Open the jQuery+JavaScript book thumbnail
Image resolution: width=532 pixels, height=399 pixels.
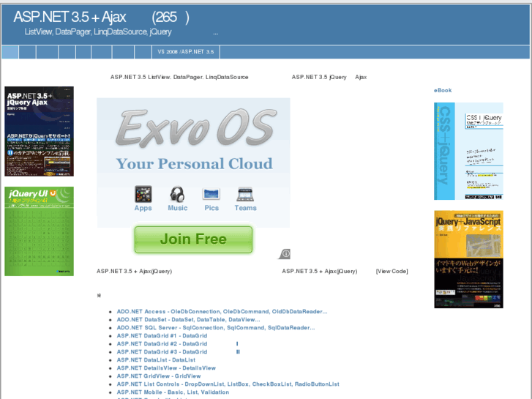tap(468, 259)
